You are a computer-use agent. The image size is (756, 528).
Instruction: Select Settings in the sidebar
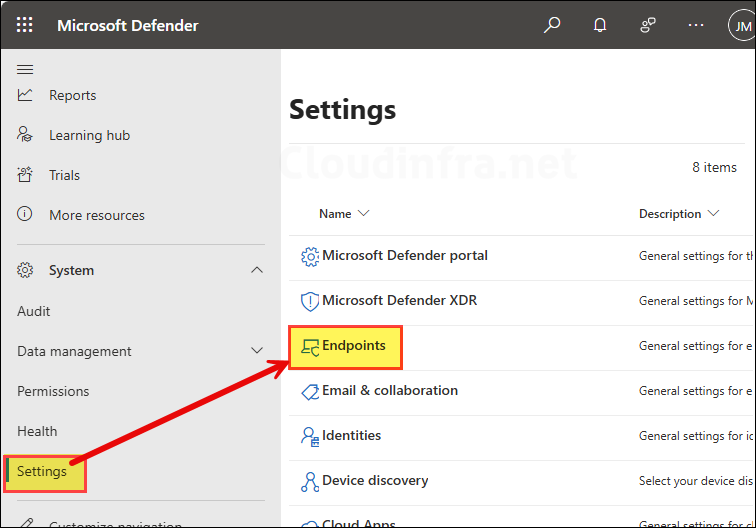(x=42, y=471)
